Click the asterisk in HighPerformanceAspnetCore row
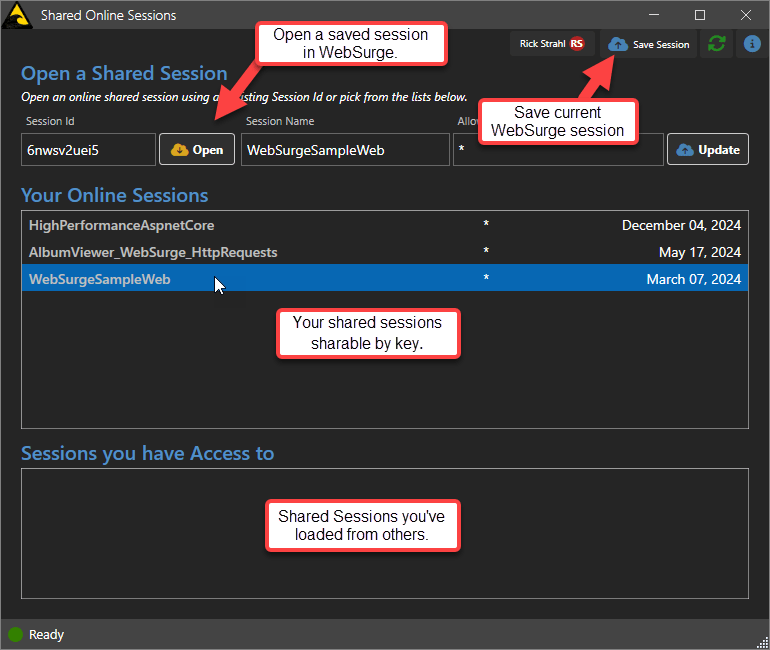The height and width of the screenshot is (650, 770). coord(486,224)
